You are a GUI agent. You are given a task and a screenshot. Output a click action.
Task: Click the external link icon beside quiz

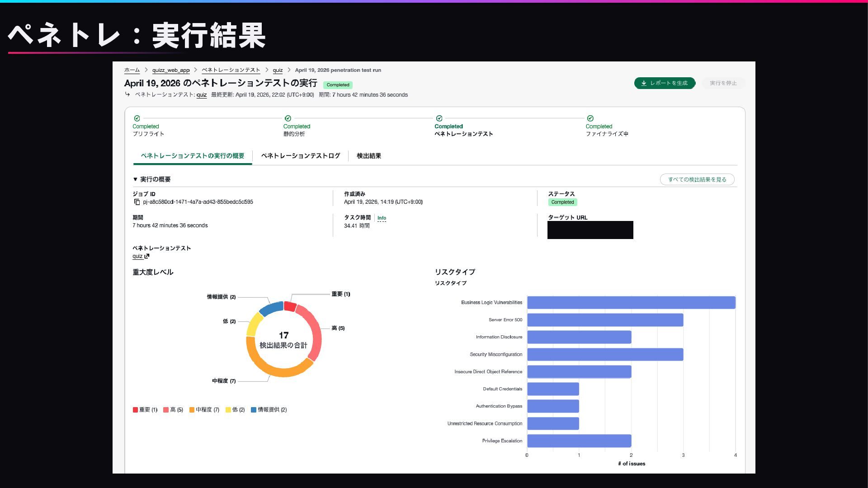[x=146, y=256]
